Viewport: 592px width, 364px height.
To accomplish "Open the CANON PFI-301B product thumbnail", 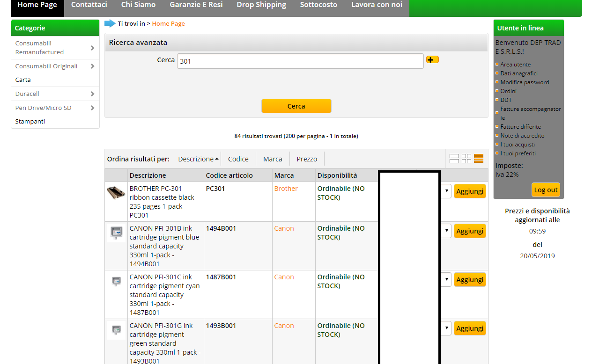I will pos(116,233).
